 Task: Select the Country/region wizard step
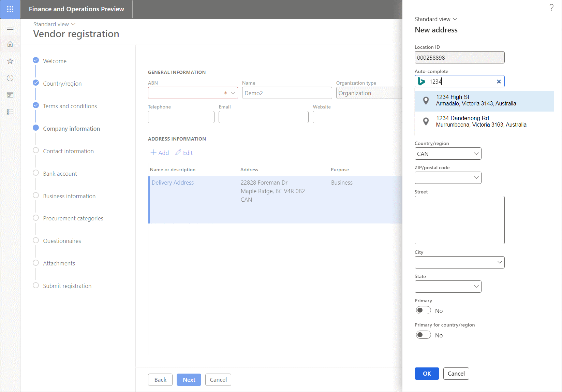click(x=62, y=84)
